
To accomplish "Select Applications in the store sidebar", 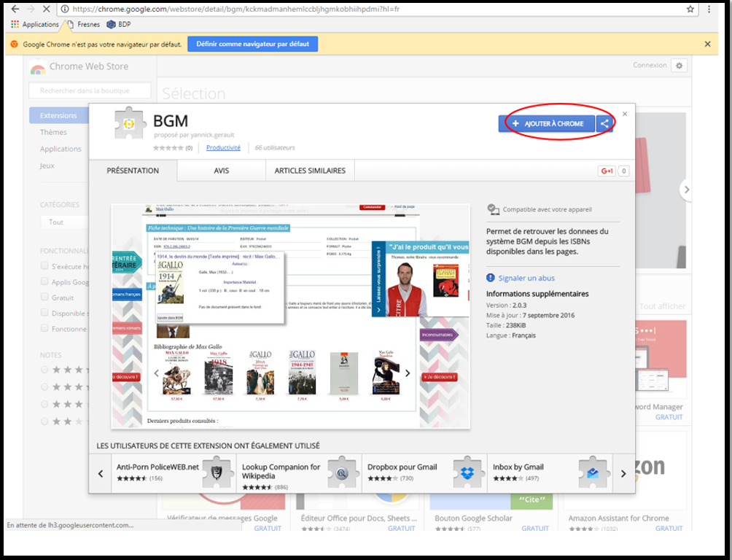I will (61, 149).
